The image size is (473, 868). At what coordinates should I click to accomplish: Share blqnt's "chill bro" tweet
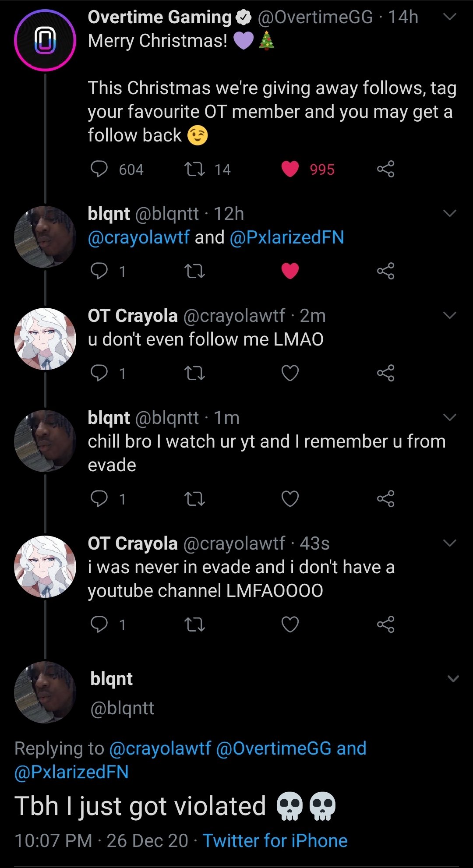pos(385,498)
